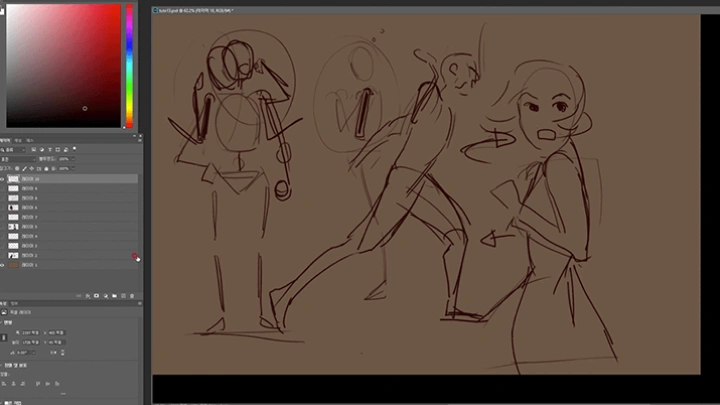720x405 pixels.
Task: Lock all attributes (padlock icon)
Action: pos(46,169)
